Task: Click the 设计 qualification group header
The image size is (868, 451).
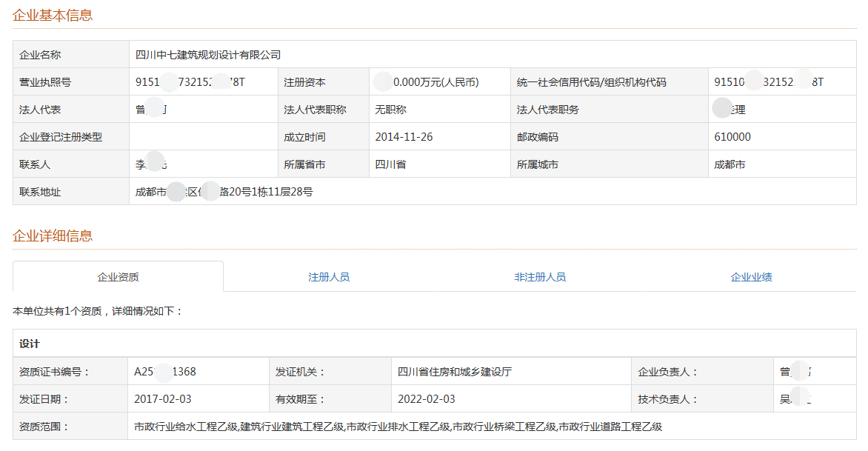Action: pyautogui.click(x=30, y=344)
